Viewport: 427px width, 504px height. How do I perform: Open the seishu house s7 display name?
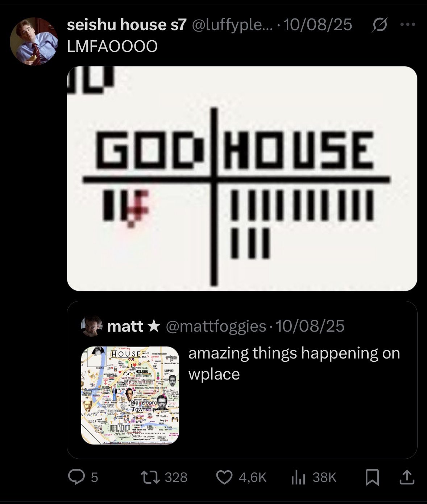pyautogui.click(x=127, y=25)
